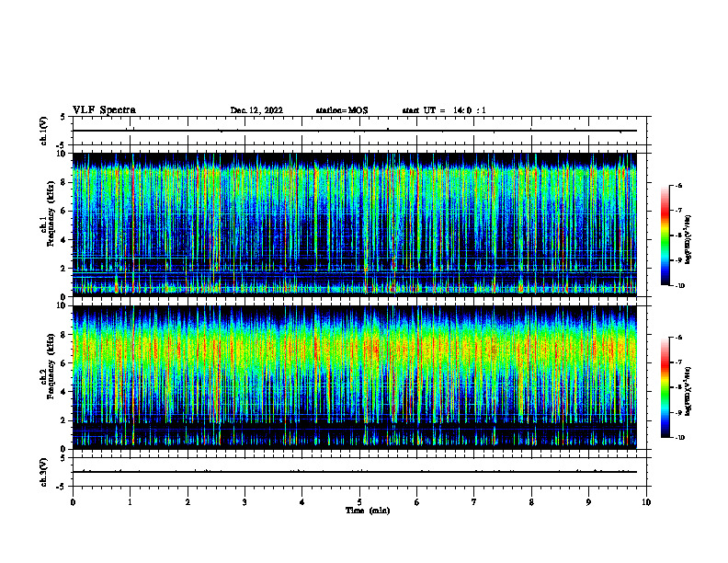Click the ch.2 colorbar tick "-9"
This screenshot has height=563, width=728.
[x=678, y=412]
